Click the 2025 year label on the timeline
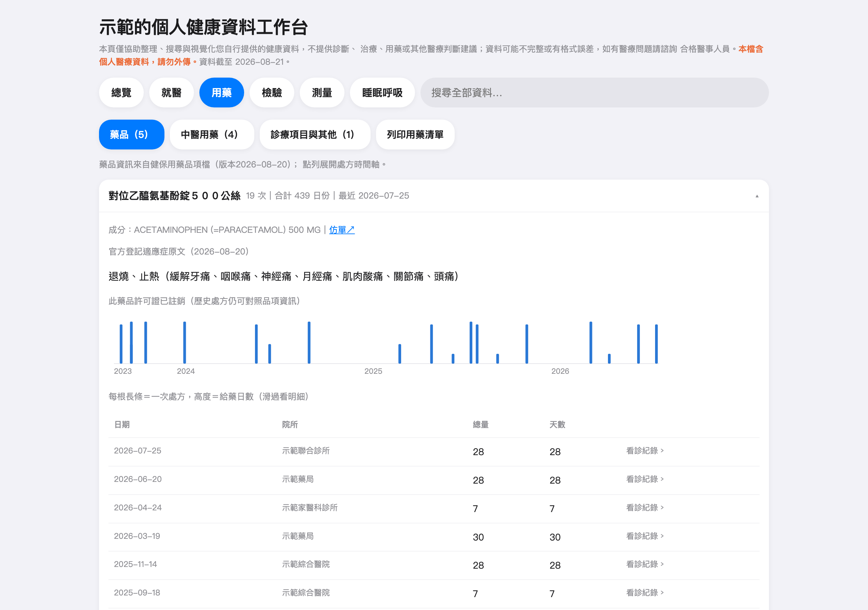Screen dimensions: 868x610 click(x=373, y=371)
